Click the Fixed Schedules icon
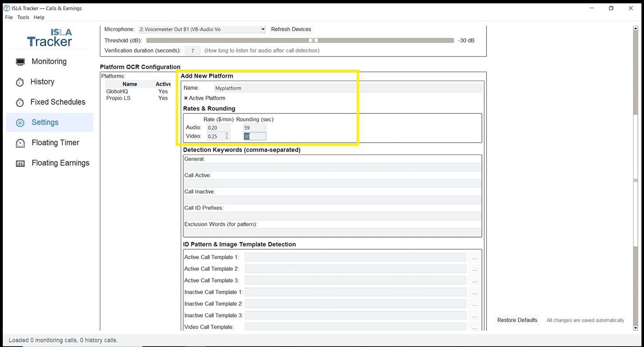 tap(20, 102)
